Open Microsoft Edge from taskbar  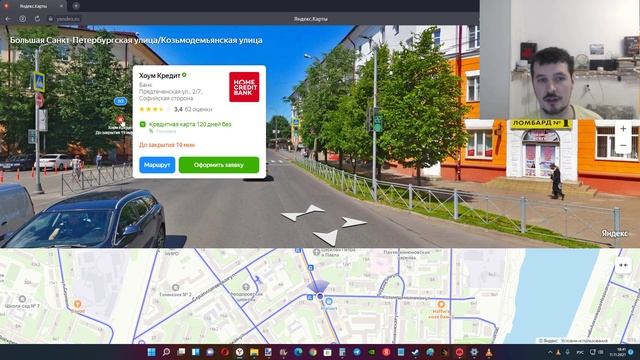click(298, 352)
